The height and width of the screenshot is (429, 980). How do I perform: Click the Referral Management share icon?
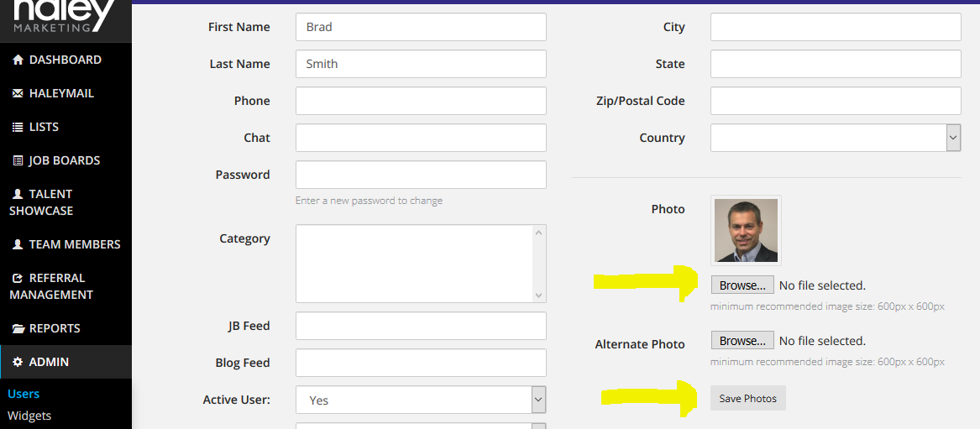click(x=18, y=279)
